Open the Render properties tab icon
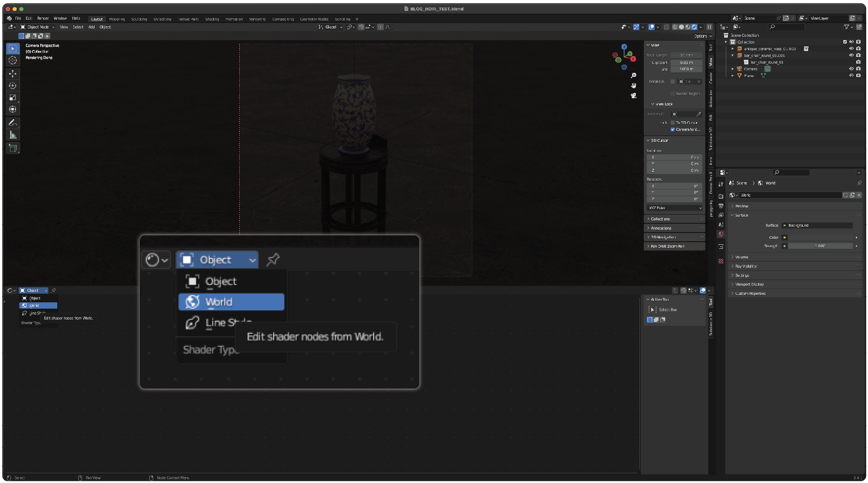The height and width of the screenshot is (483, 868). [x=721, y=196]
